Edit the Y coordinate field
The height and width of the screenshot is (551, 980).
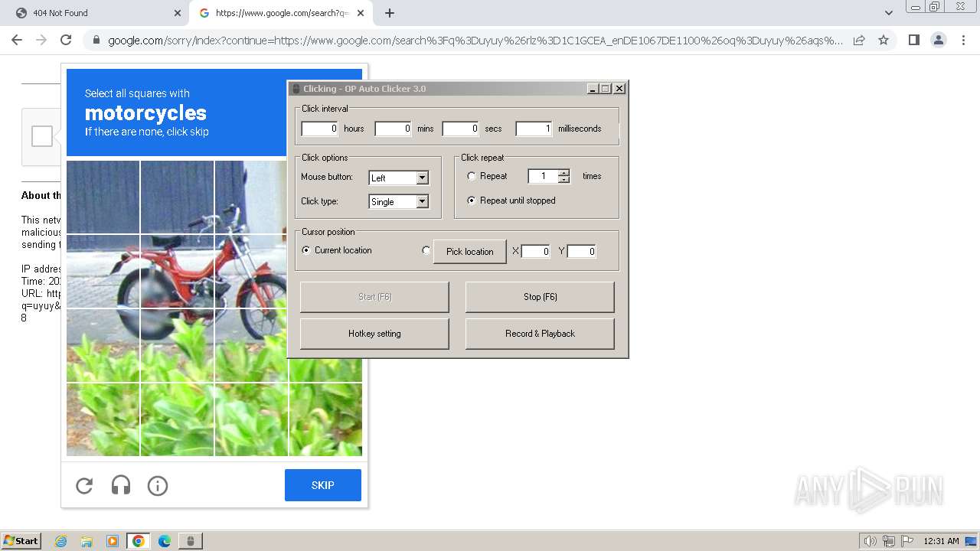click(582, 251)
